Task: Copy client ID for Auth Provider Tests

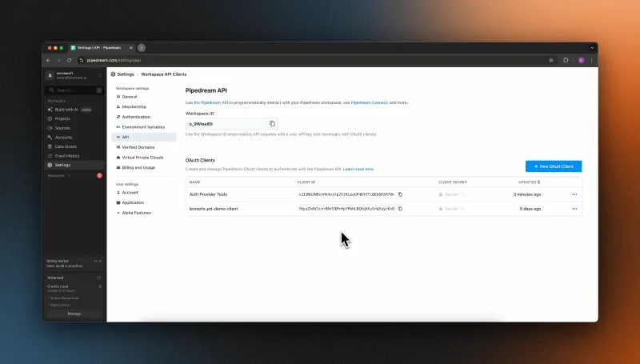Action: [x=401, y=194]
